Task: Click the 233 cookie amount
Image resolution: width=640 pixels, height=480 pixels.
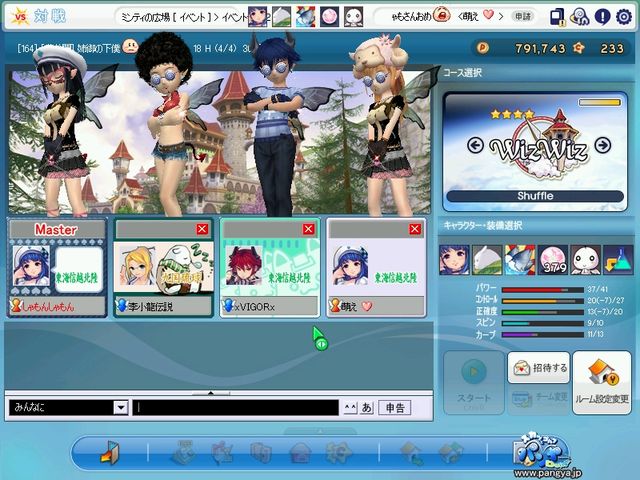Action: [x=612, y=49]
